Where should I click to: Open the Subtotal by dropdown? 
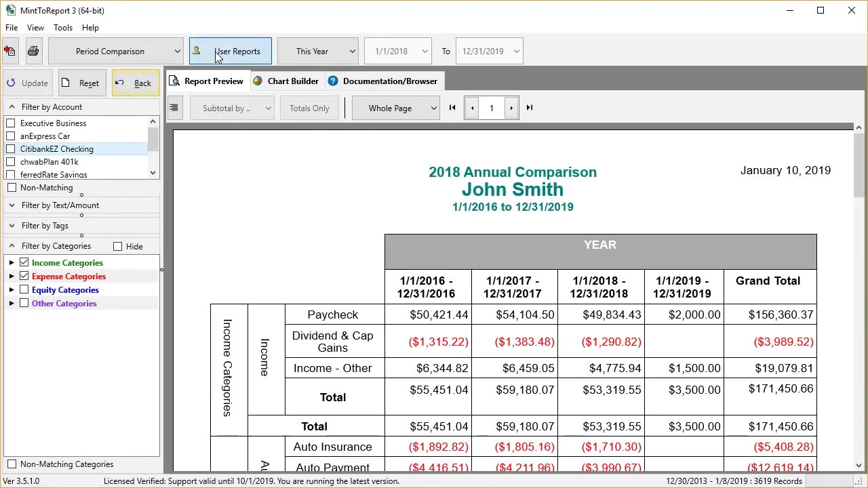(x=233, y=108)
